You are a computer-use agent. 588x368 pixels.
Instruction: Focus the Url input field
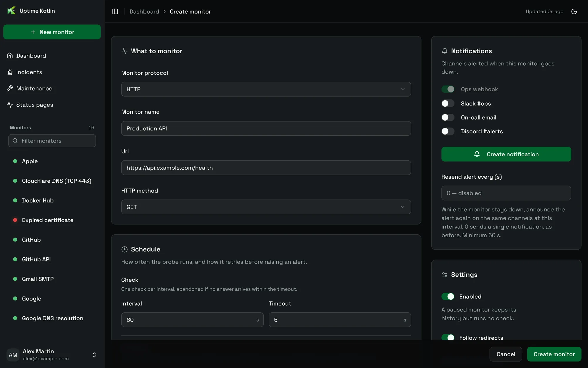[266, 168]
